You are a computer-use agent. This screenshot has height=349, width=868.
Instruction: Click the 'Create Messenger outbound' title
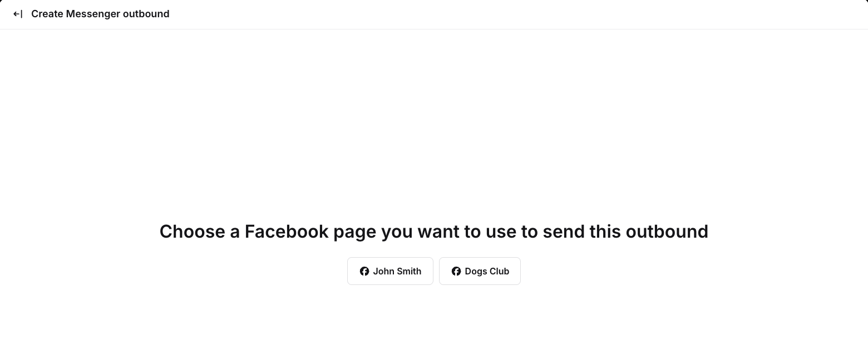pyautogui.click(x=100, y=14)
